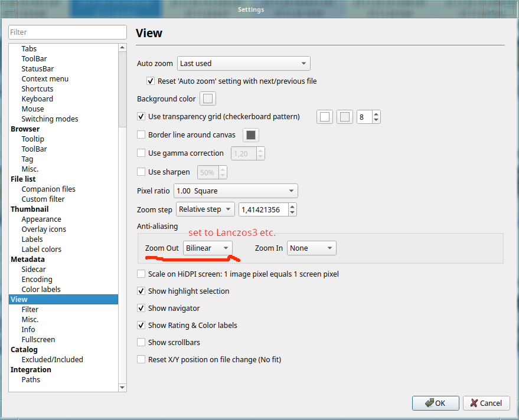Increase transparency grid size spinner
This screenshot has width=519, height=420.
[x=376, y=114]
